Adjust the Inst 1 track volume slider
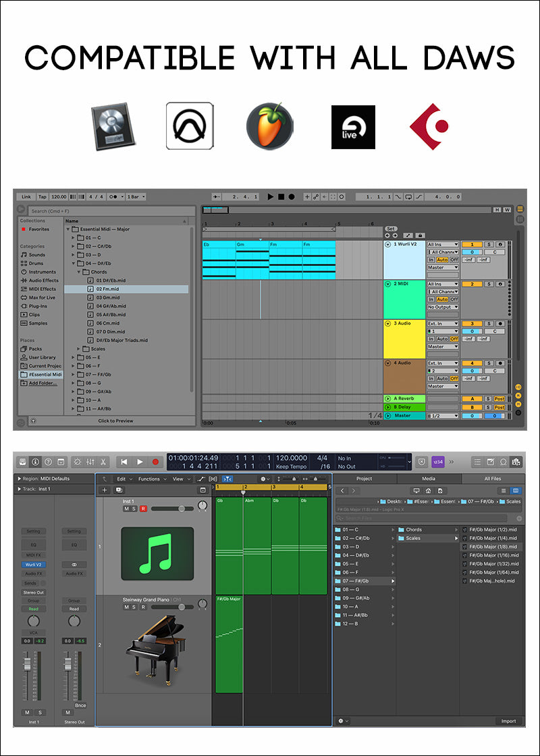The image size is (540, 756). point(181,509)
